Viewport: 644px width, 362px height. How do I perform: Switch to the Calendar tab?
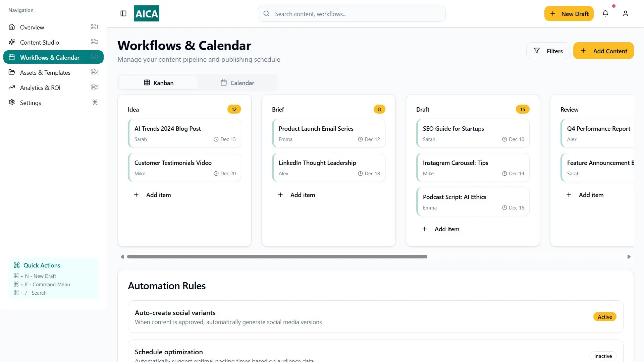point(237,82)
